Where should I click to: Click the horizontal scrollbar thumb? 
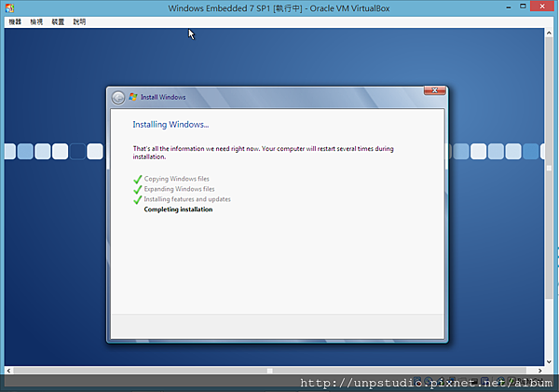coord(270,371)
